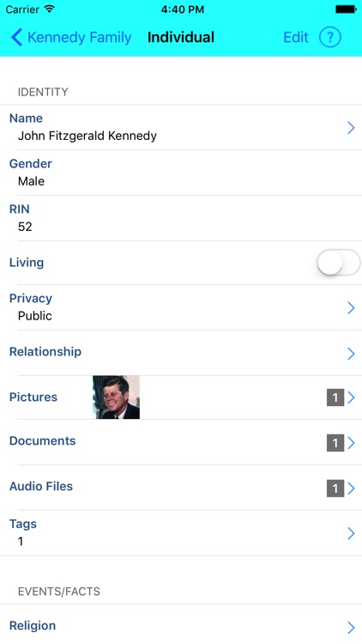This screenshot has width=362, height=644.
Task: Open the Documents row
Action: pos(181,442)
